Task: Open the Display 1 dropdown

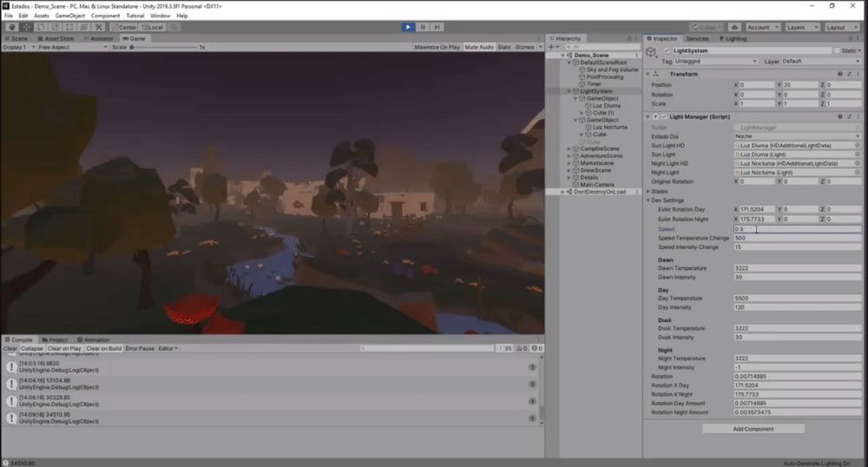Action: point(19,47)
